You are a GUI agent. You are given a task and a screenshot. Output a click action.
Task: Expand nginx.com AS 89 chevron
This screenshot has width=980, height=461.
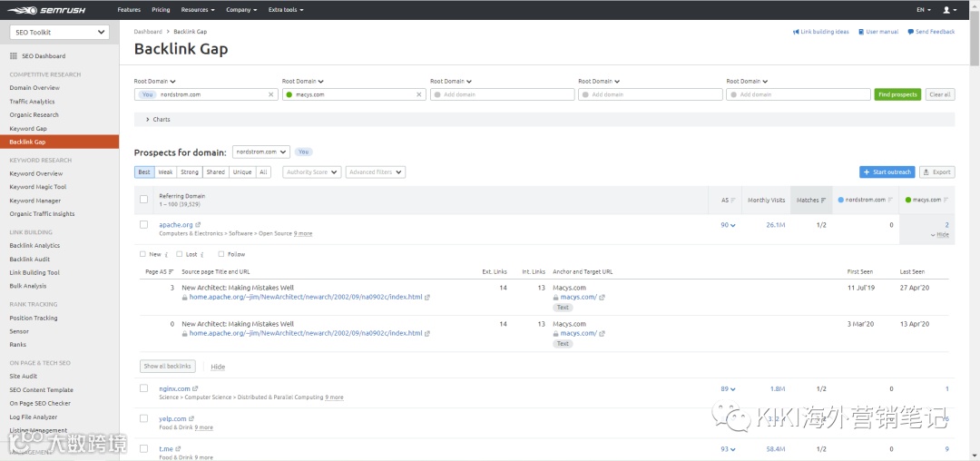732,389
